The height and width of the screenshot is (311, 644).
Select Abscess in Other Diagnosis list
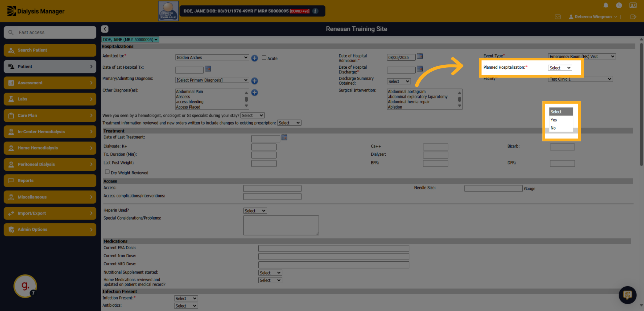coord(183,97)
